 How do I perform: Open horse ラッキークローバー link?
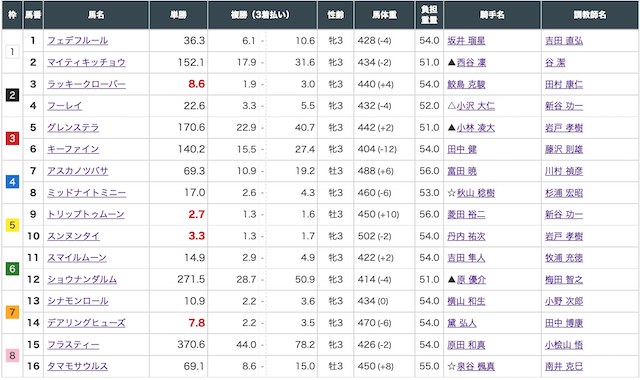tap(87, 84)
